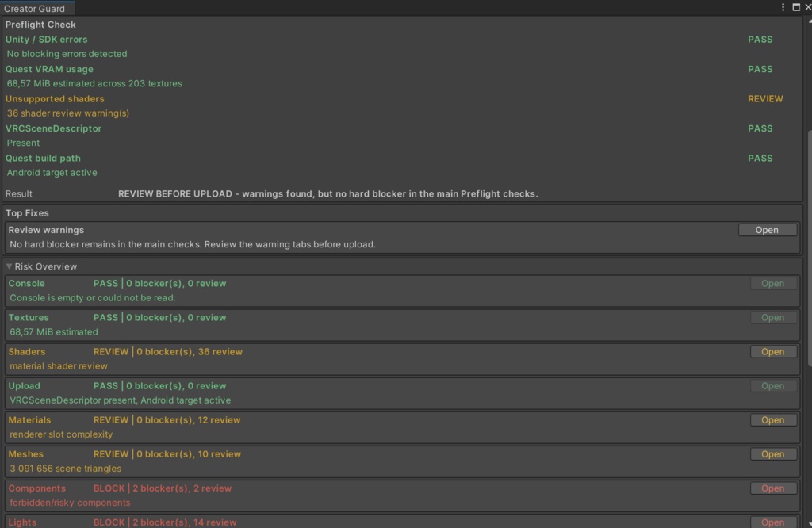Click 'renderer slot complexity' text
Screen dimensions: 812x528
61,434
